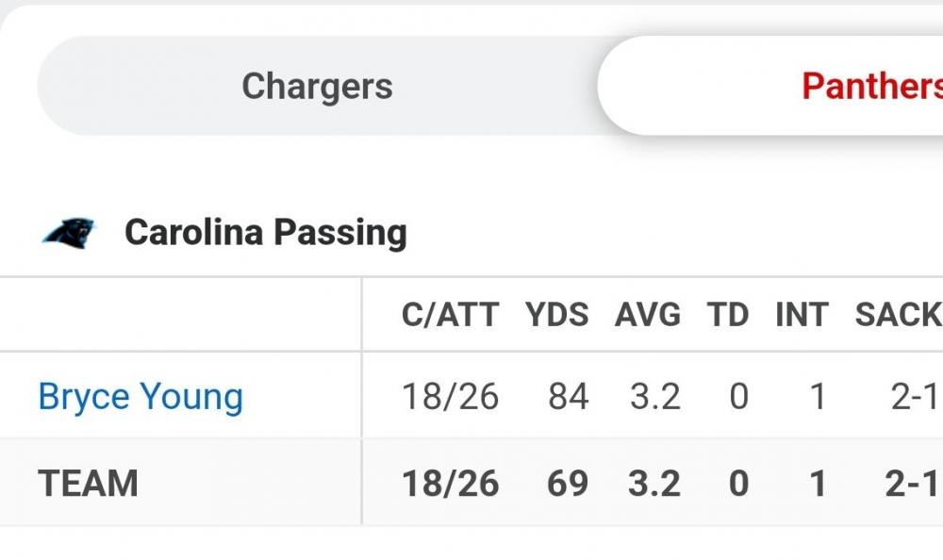Open Bryce Young's player page
943x560 pixels.
coord(141,397)
